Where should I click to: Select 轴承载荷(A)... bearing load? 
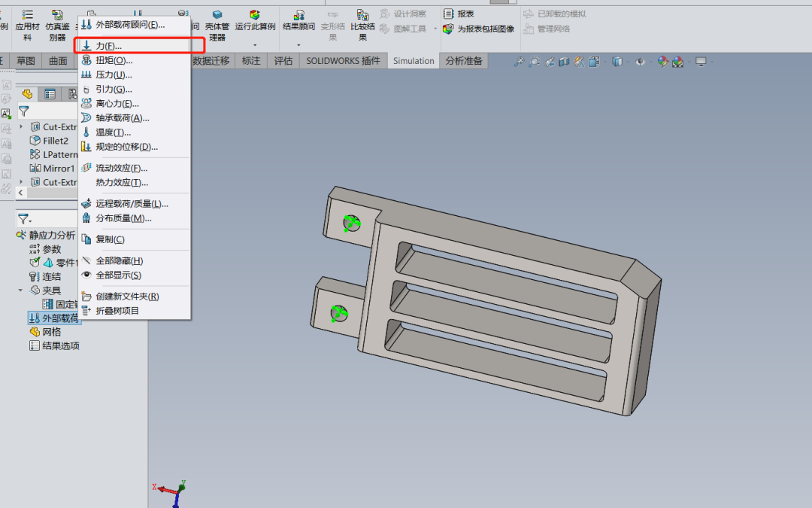tap(135, 118)
